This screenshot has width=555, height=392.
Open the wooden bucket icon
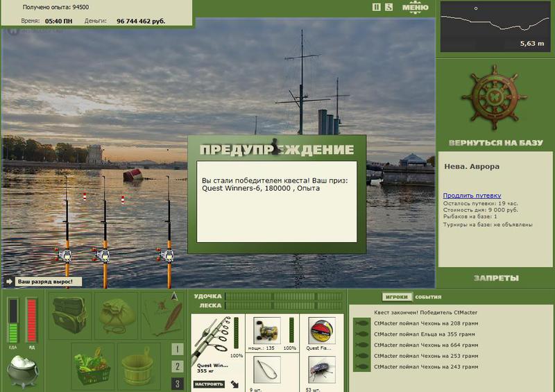coord(139,366)
